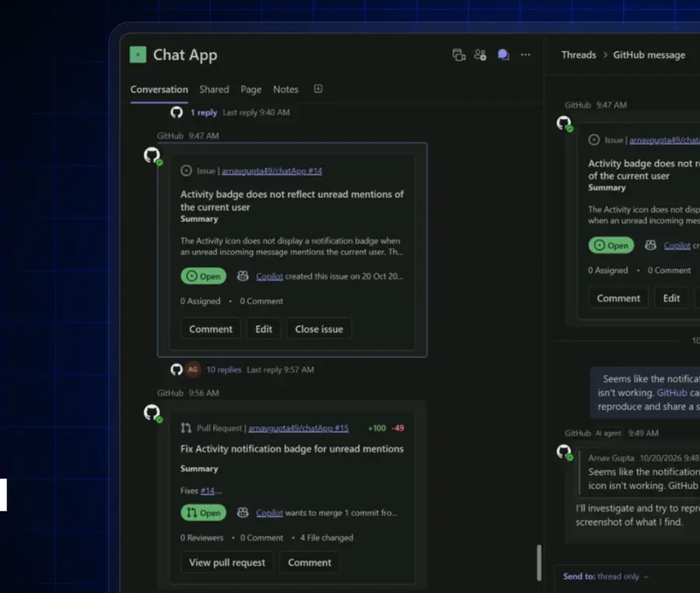The height and width of the screenshot is (593, 700).
Task: Add a new tab with the plus icon
Action: [x=318, y=89]
